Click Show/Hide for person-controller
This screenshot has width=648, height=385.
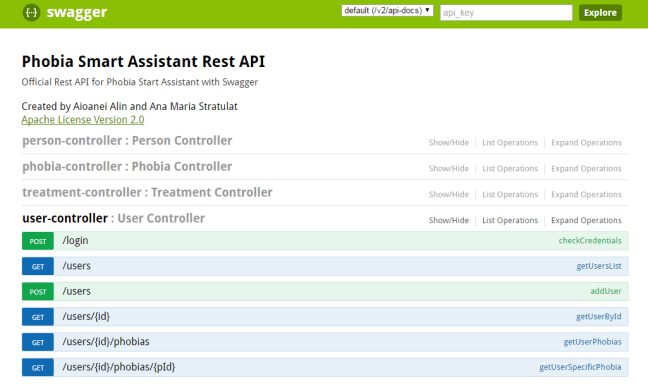pyautogui.click(x=449, y=143)
